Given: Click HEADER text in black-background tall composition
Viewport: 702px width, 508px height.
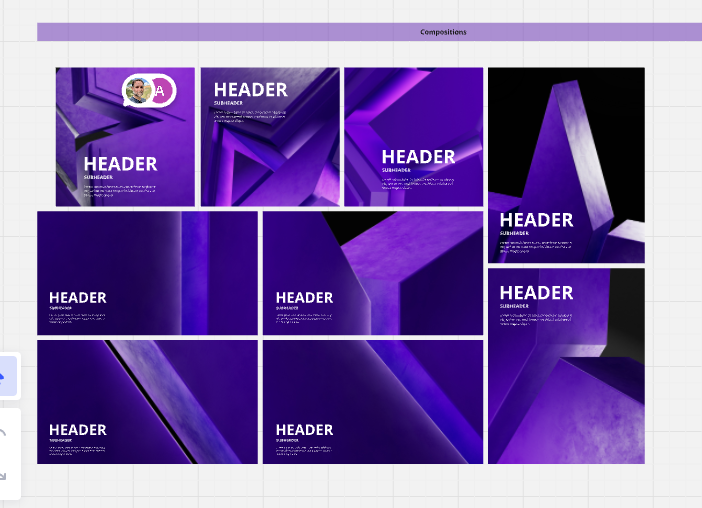Looking at the screenshot, I should pos(536,220).
